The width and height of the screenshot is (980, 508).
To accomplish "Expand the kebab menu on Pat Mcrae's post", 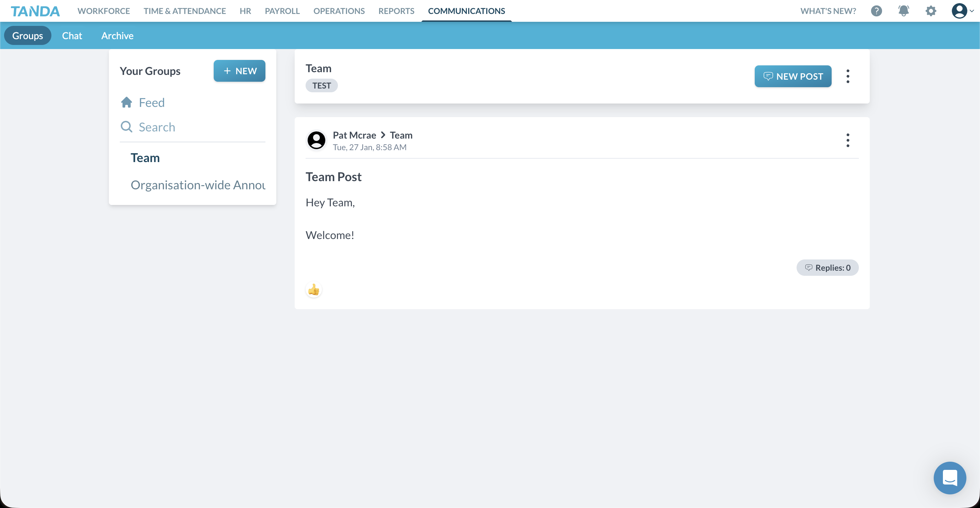I will (848, 140).
